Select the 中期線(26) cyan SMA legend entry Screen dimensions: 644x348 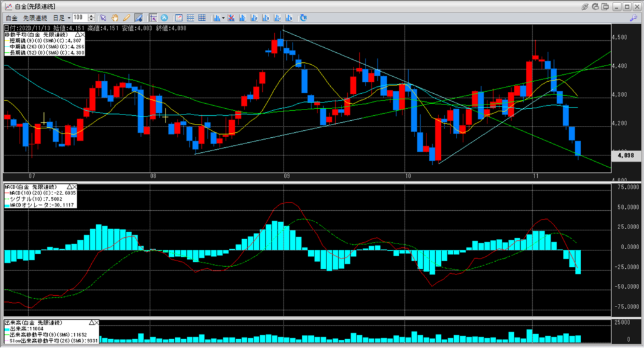coord(45,47)
